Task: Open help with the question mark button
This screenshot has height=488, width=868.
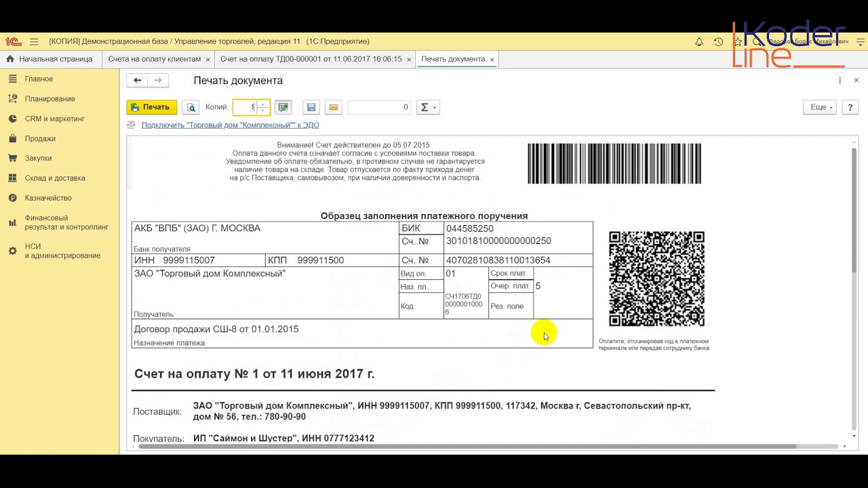Action: (x=850, y=107)
